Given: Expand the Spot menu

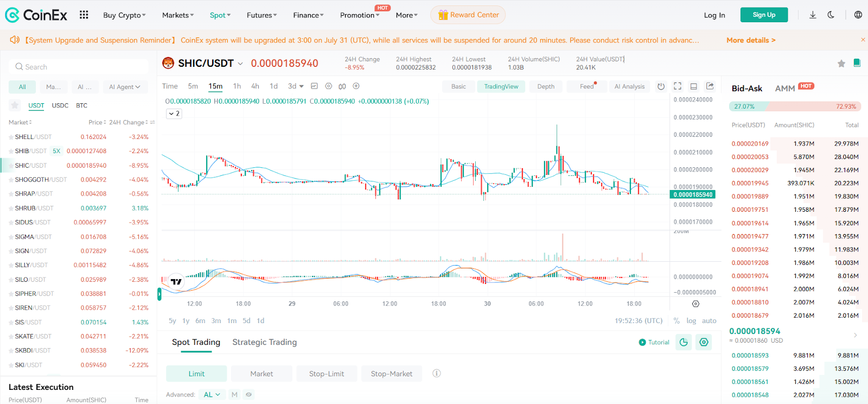Looking at the screenshot, I should click(x=220, y=15).
